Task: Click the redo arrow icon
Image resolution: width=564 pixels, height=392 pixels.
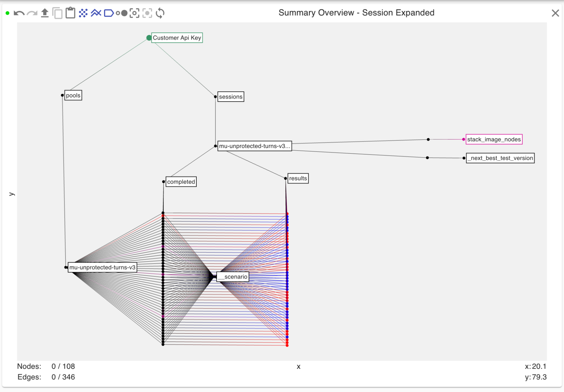Action: (x=32, y=13)
